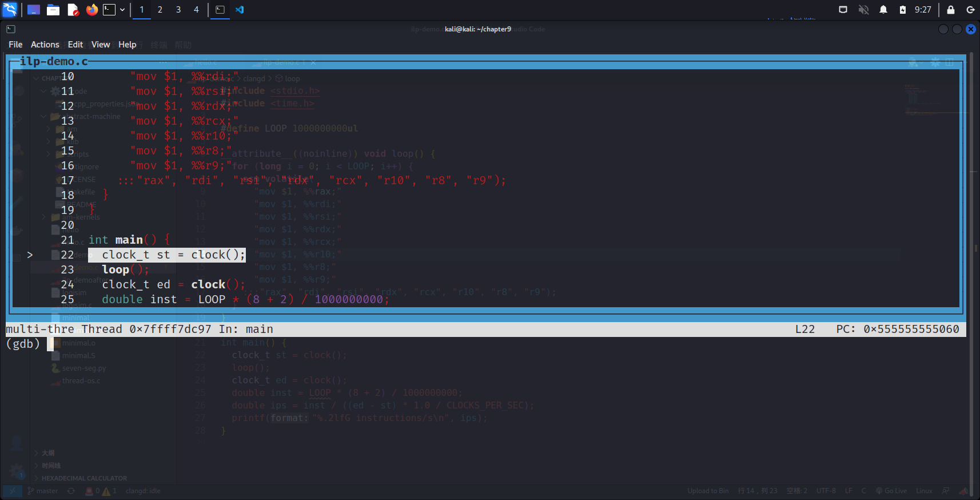Open the file manager from the panel
This screenshot has height=500, width=980.
coord(53,10)
